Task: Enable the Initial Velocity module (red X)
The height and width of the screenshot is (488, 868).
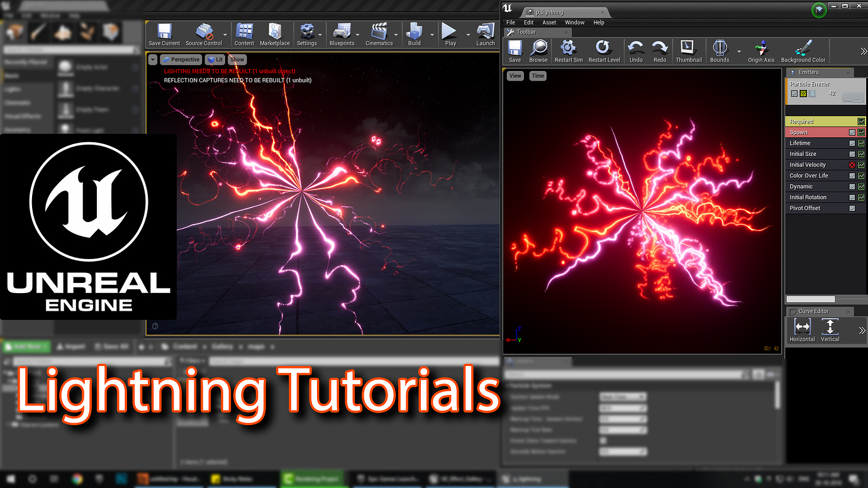Action: click(852, 165)
